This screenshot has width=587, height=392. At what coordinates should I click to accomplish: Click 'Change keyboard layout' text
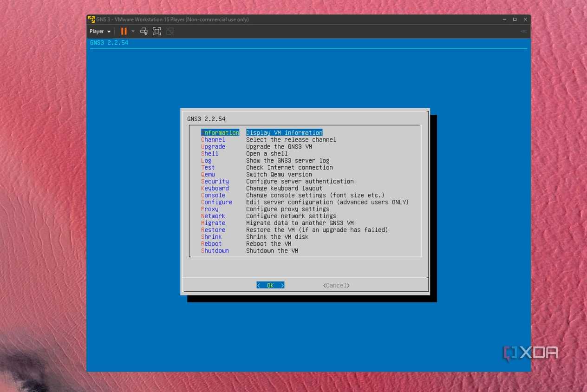[284, 189]
